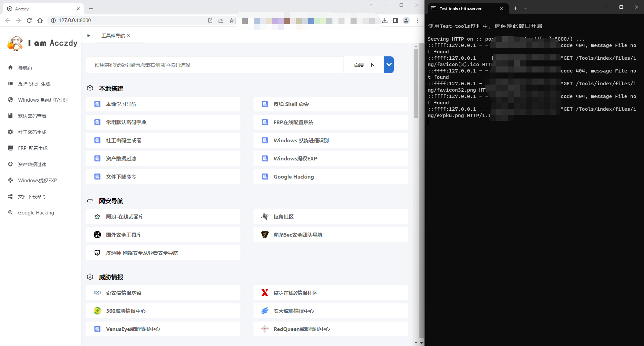Reload the browser page
This screenshot has width=644, height=346.
tap(29, 20)
